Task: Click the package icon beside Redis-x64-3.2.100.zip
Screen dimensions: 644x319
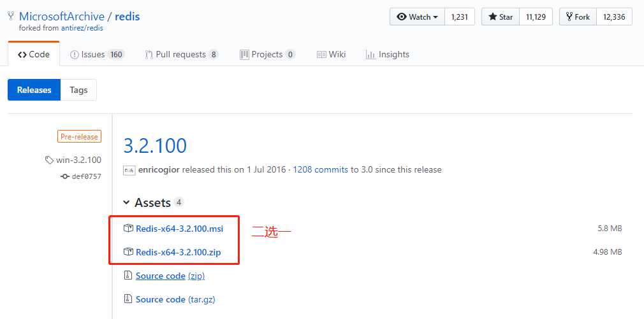Action: [129, 252]
